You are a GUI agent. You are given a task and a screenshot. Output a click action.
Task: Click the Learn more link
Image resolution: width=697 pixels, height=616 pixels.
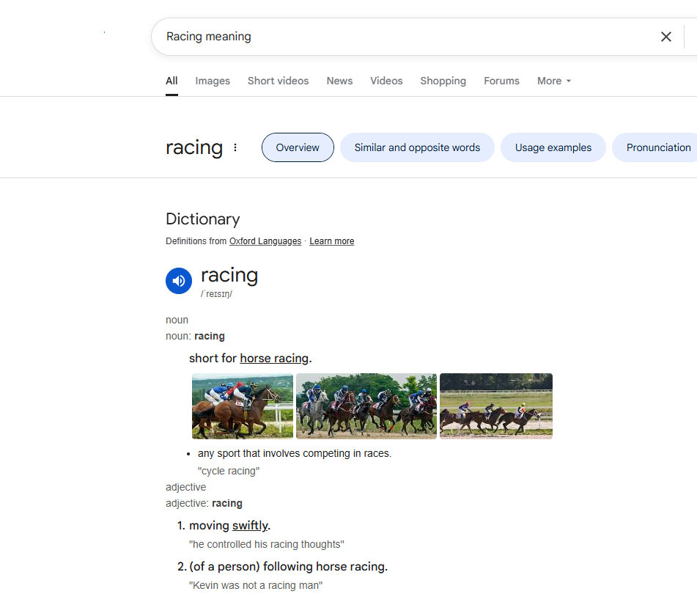tap(331, 241)
